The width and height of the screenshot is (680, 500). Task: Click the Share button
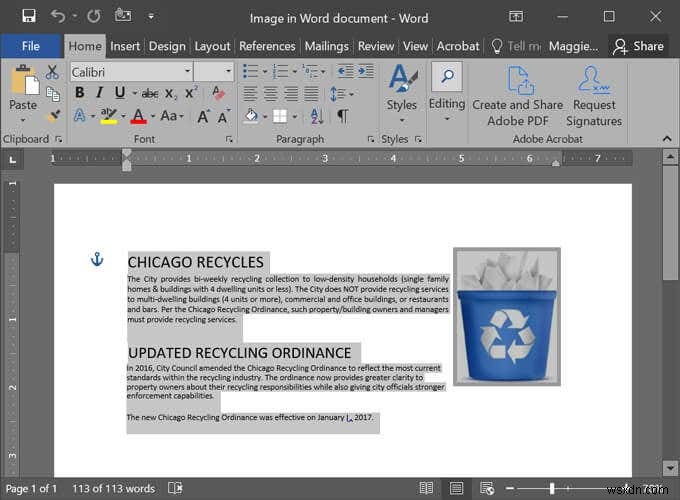[638, 46]
